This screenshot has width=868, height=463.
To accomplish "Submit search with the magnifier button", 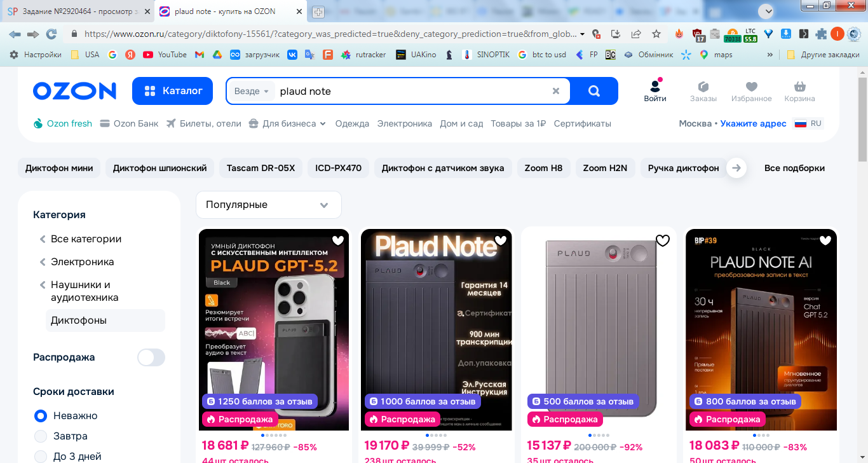I will 594,91.
